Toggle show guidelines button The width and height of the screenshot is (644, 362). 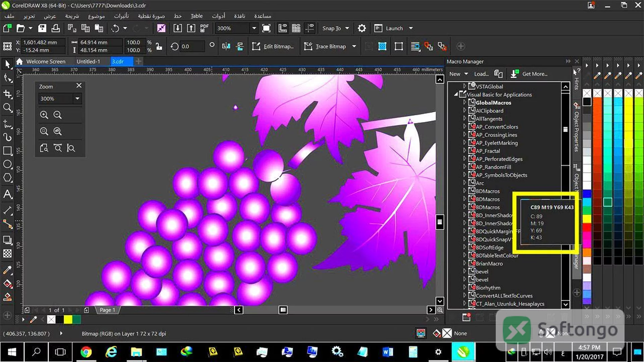coord(310,28)
